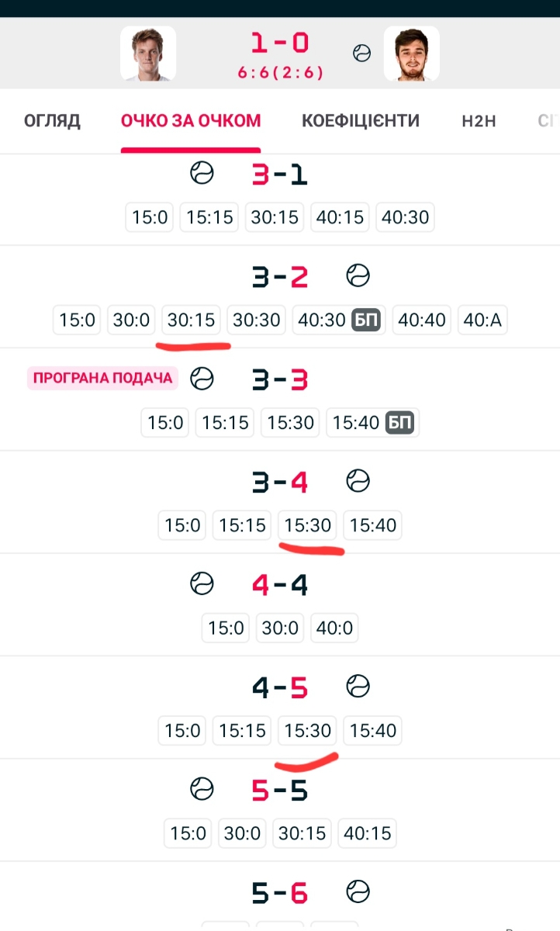Tap tennis ball icon beside 3-3 score
Viewport: 560px width, 931px height.
pyautogui.click(x=202, y=379)
